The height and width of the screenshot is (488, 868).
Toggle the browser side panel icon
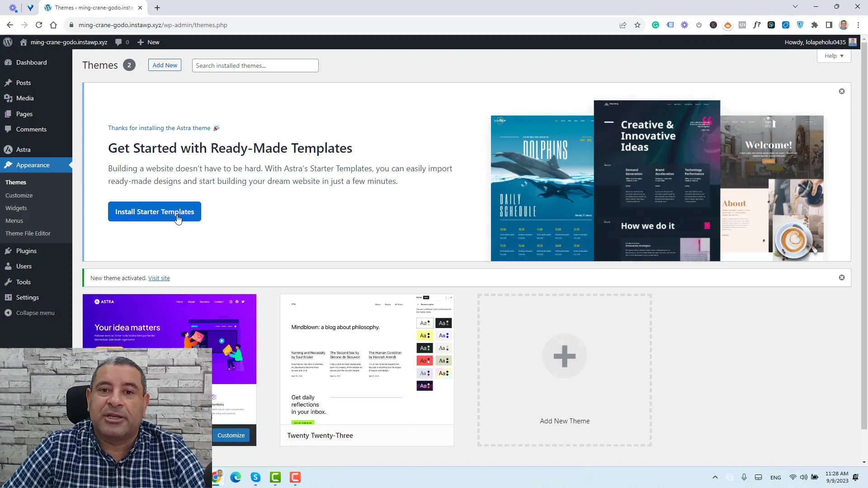click(x=829, y=25)
